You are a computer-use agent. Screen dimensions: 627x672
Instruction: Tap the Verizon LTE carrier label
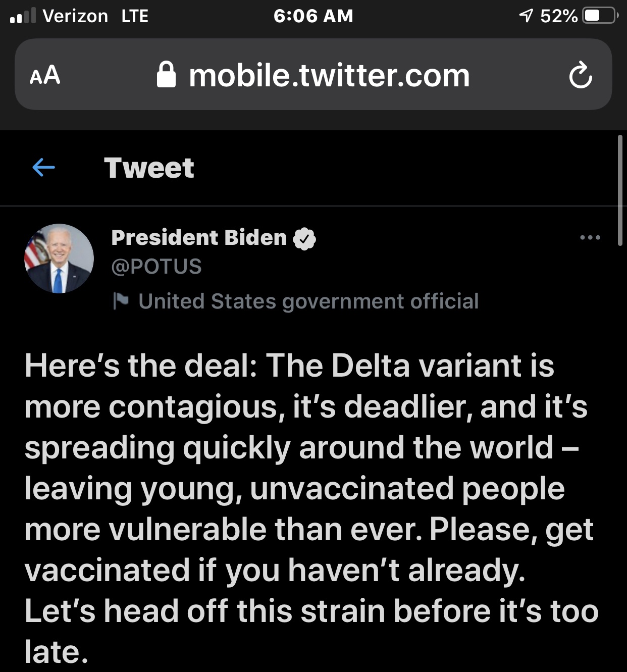click(95, 16)
